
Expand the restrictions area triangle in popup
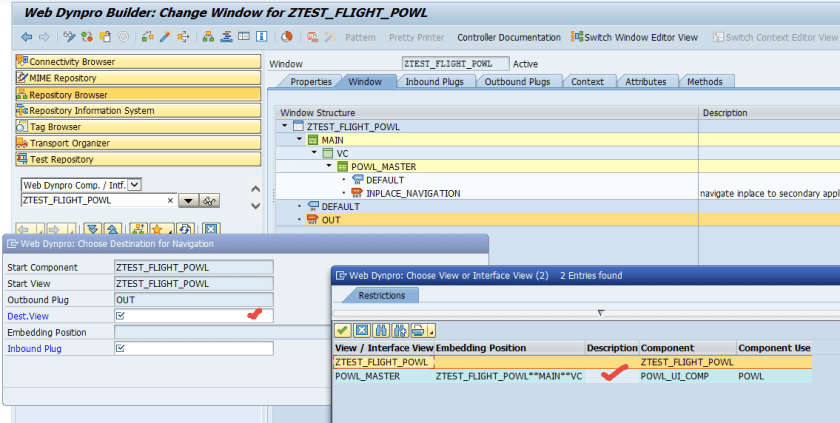[601, 313]
